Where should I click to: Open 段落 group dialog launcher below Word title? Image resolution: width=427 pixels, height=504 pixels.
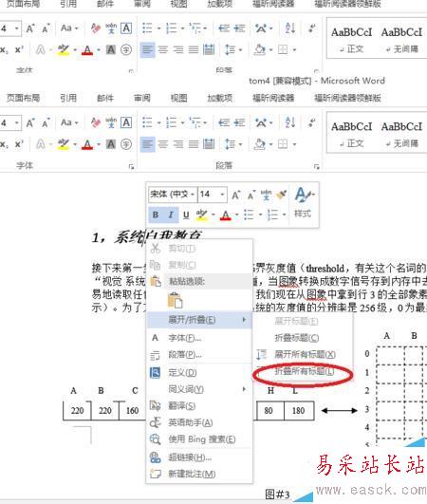click(x=317, y=166)
